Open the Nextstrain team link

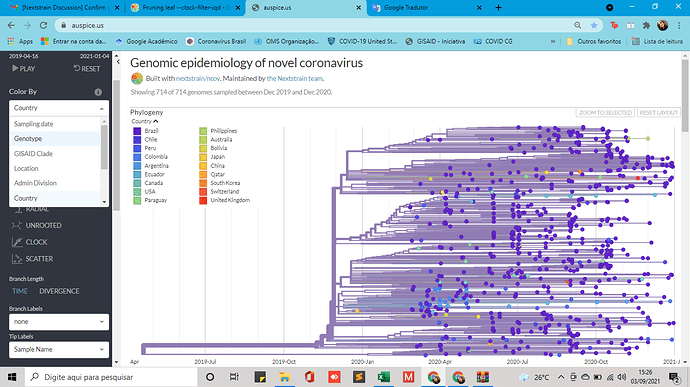click(x=295, y=78)
